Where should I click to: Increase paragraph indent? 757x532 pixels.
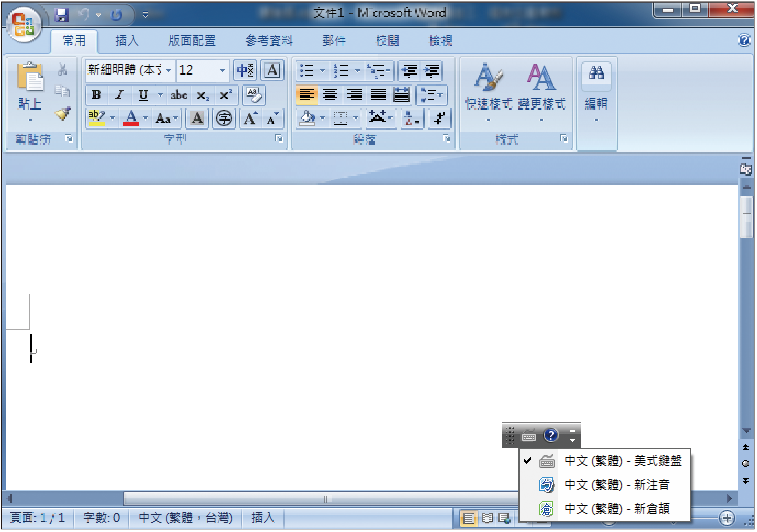(x=432, y=71)
